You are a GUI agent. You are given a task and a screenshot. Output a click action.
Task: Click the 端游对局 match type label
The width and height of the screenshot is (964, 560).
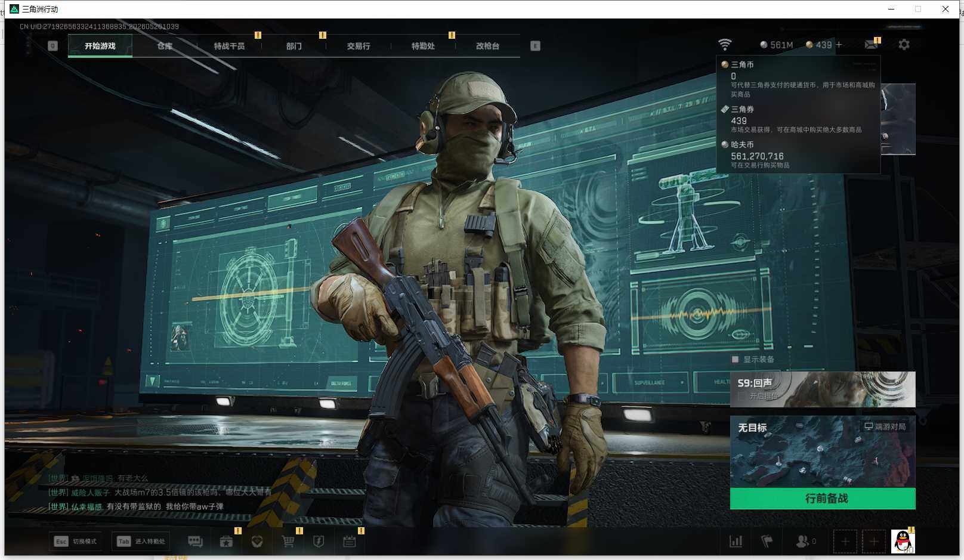coord(885,426)
